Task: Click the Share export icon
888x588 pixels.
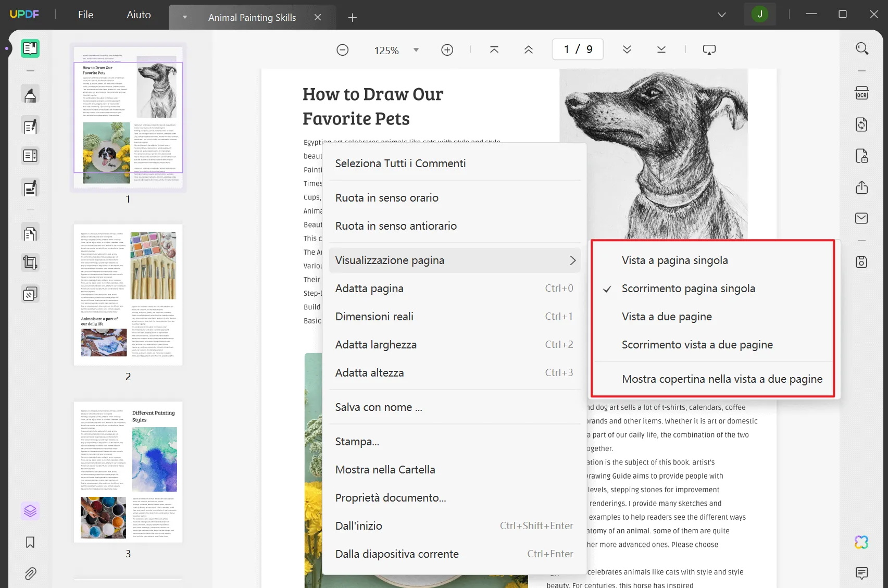Action: coord(862,187)
